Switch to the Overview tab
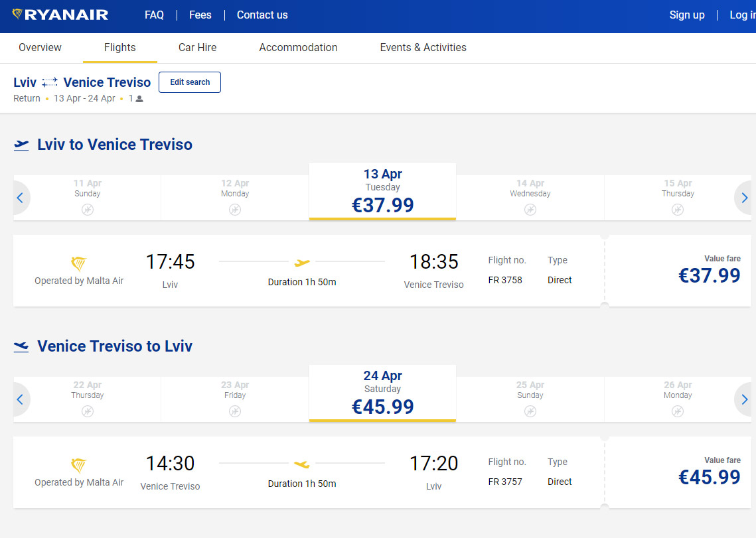This screenshot has height=538, width=756. tap(40, 47)
